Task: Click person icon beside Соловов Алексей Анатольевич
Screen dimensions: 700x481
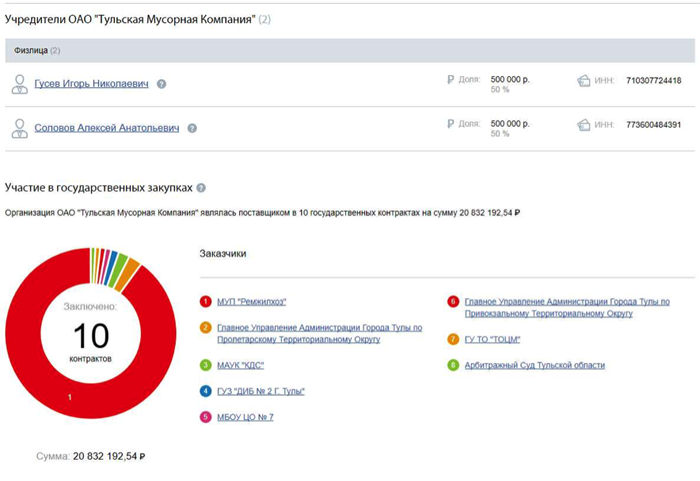Action: tap(19, 128)
